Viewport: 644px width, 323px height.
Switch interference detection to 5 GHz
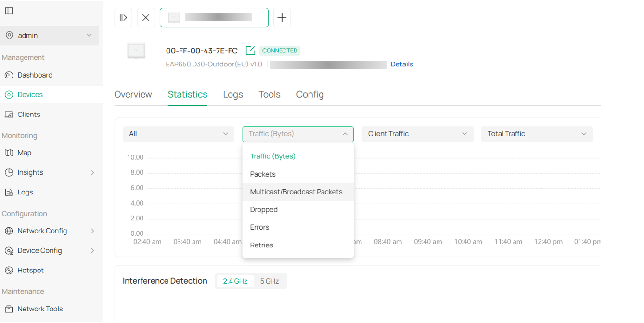(270, 281)
